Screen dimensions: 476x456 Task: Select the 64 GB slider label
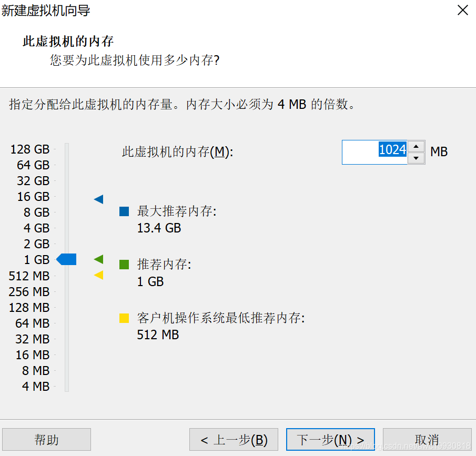(x=33, y=165)
